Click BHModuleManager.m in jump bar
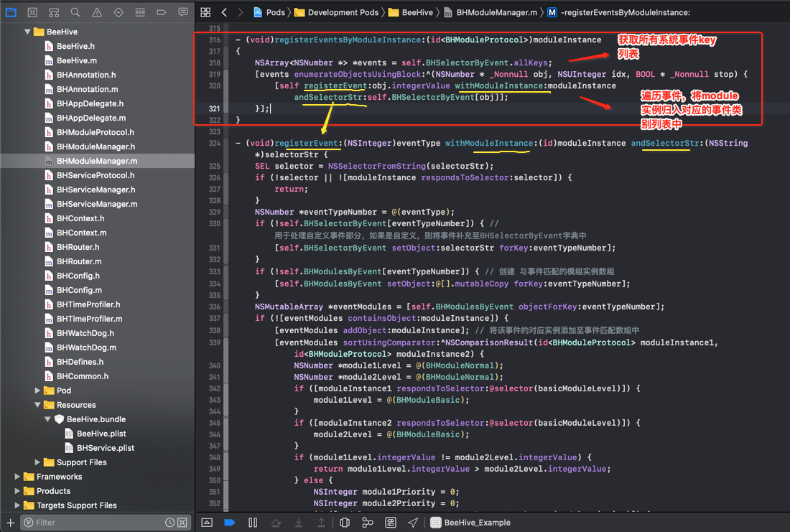This screenshot has height=532, width=790. tap(491, 12)
